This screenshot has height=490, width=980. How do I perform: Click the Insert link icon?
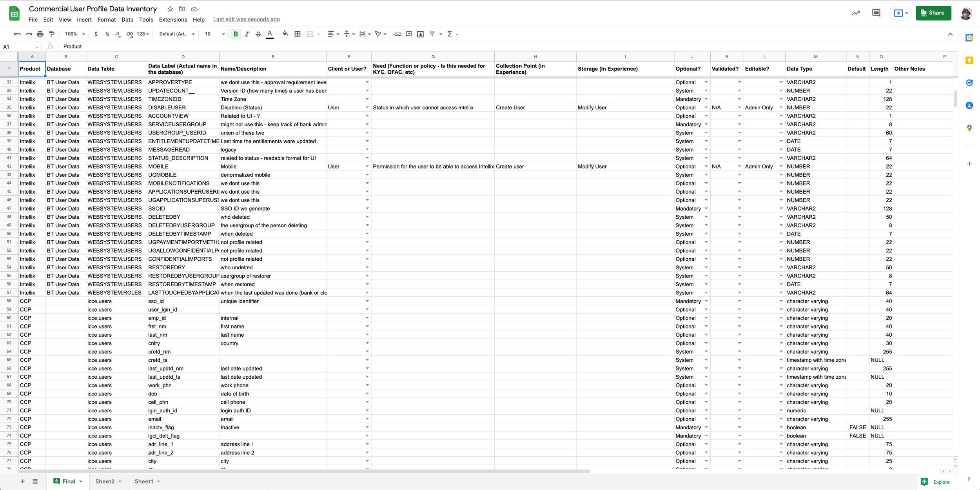pos(397,34)
